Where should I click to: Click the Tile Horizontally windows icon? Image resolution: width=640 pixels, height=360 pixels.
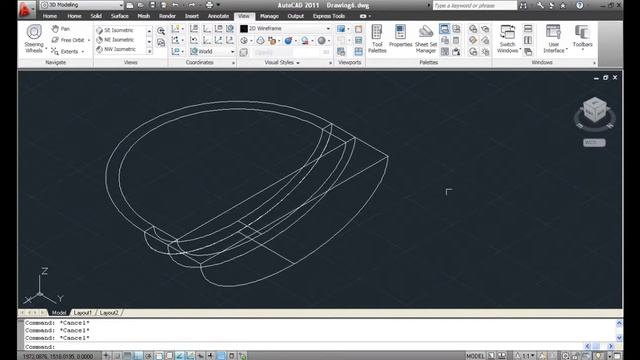point(528,29)
